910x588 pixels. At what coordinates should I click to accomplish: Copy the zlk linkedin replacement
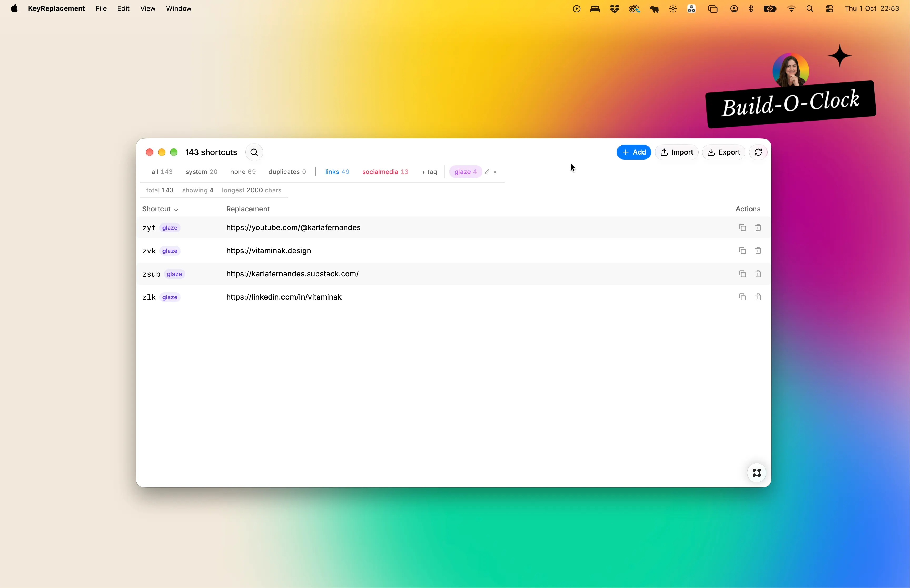[742, 297]
